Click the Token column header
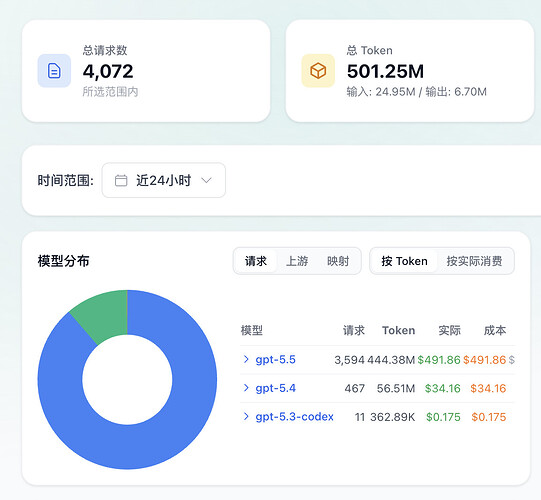This screenshot has height=500, width=541. pyautogui.click(x=399, y=330)
